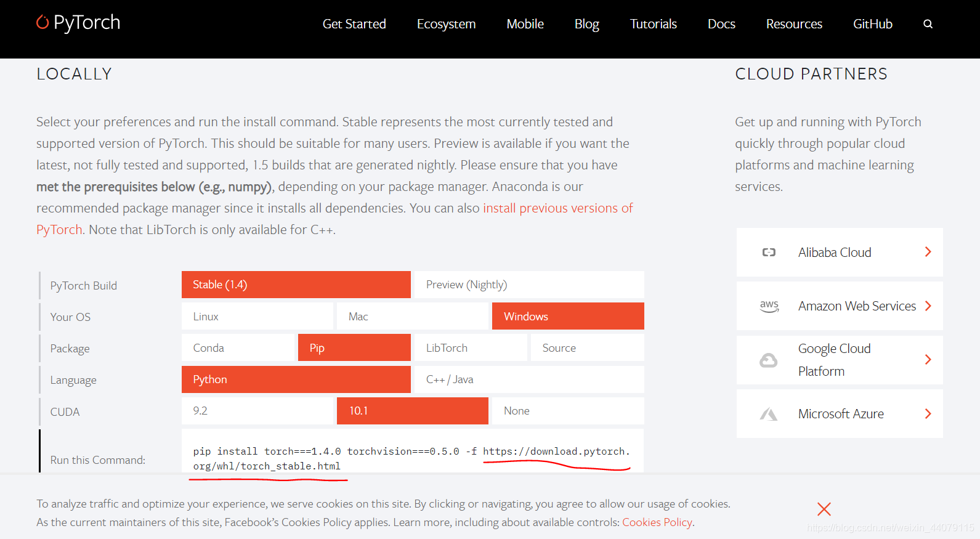
Task: Select the Preview (Nightly) build option
Action: coord(529,285)
